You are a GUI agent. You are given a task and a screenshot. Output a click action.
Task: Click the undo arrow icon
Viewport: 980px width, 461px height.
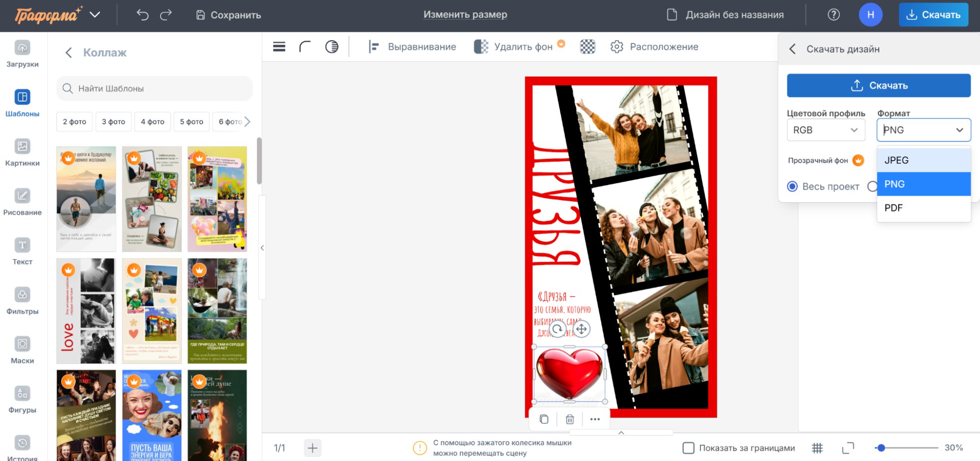pyautogui.click(x=142, y=15)
